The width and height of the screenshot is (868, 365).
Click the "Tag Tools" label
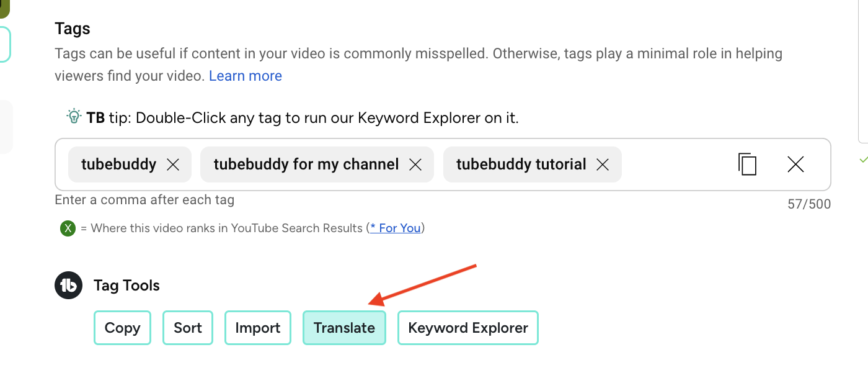pos(126,286)
